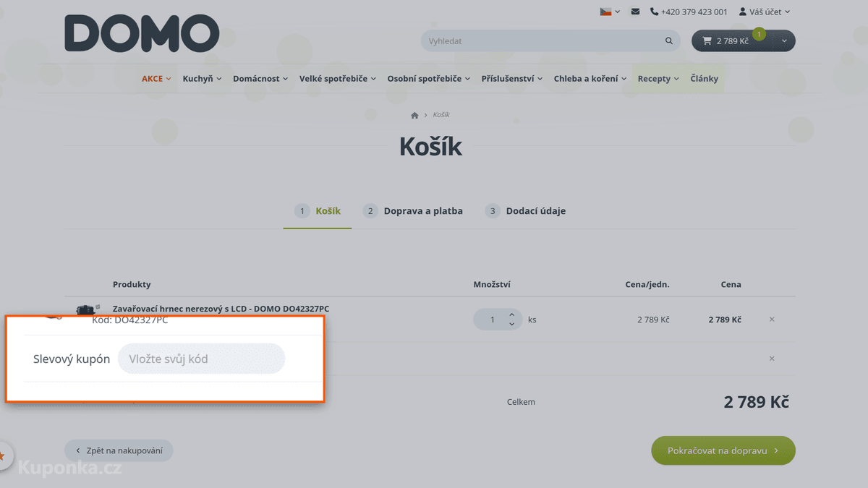This screenshot has width=868, height=488.
Task: Open Zavařovací hrnec nerezový product link
Action: tap(221, 309)
